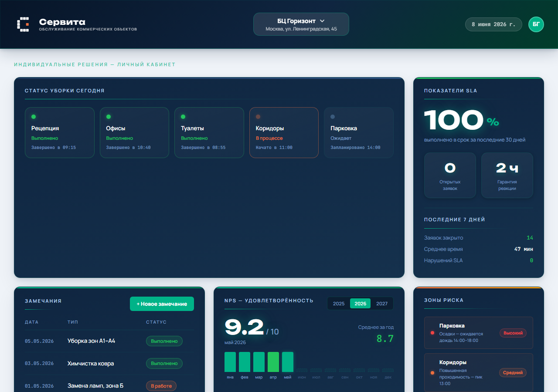
Task: Click orange risk dot beside Коридоры zone
Action: pyautogui.click(x=432, y=373)
